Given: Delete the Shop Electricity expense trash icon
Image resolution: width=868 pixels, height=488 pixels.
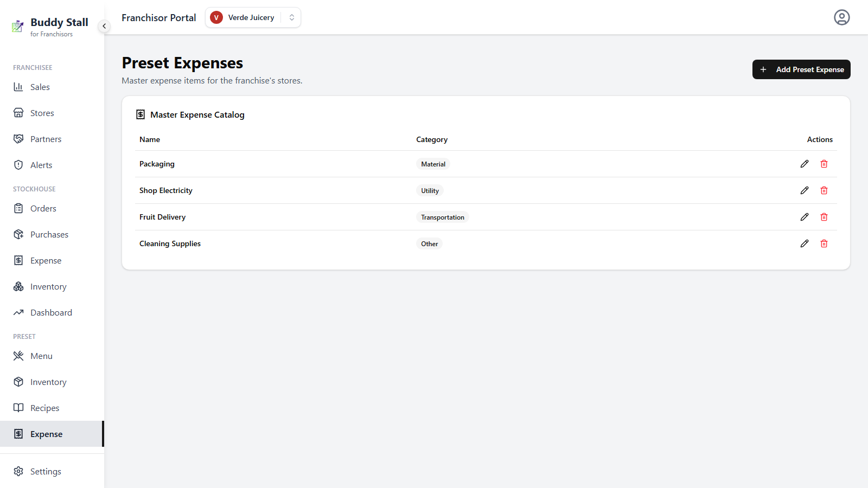Looking at the screenshot, I should pyautogui.click(x=824, y=190).
